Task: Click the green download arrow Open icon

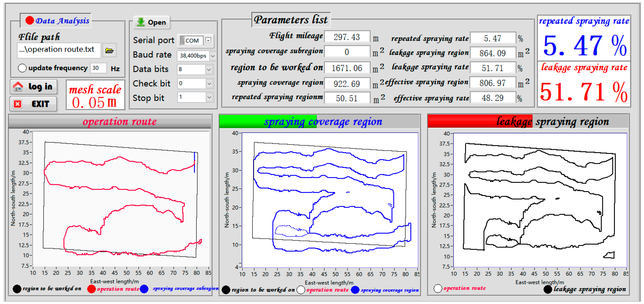Action: click(141, 22)
